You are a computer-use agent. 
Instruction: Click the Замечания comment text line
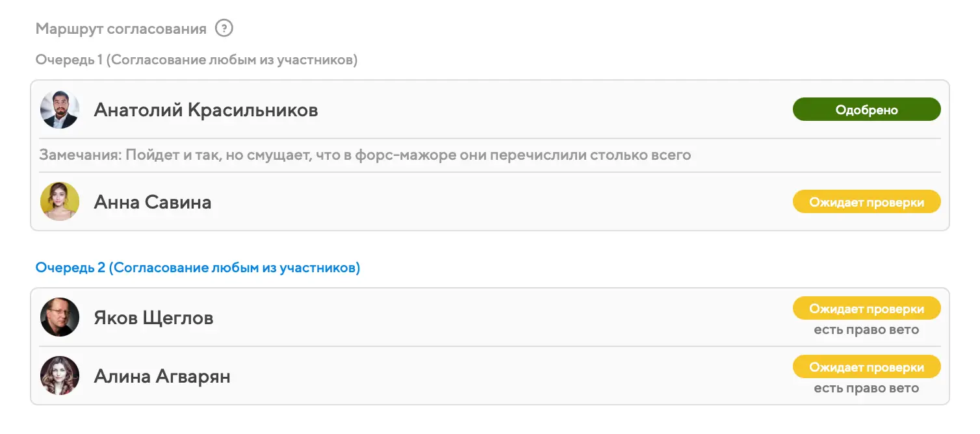tap(365, 155)
